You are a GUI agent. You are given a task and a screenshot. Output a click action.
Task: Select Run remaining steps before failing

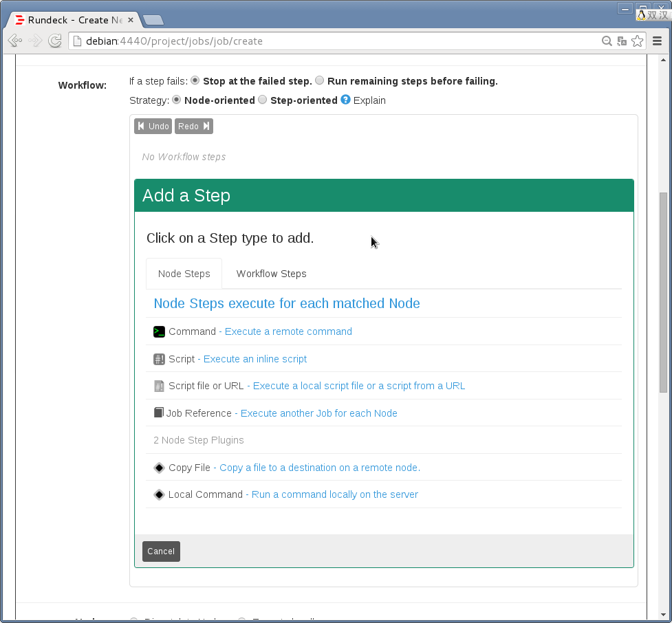(319, 80)
